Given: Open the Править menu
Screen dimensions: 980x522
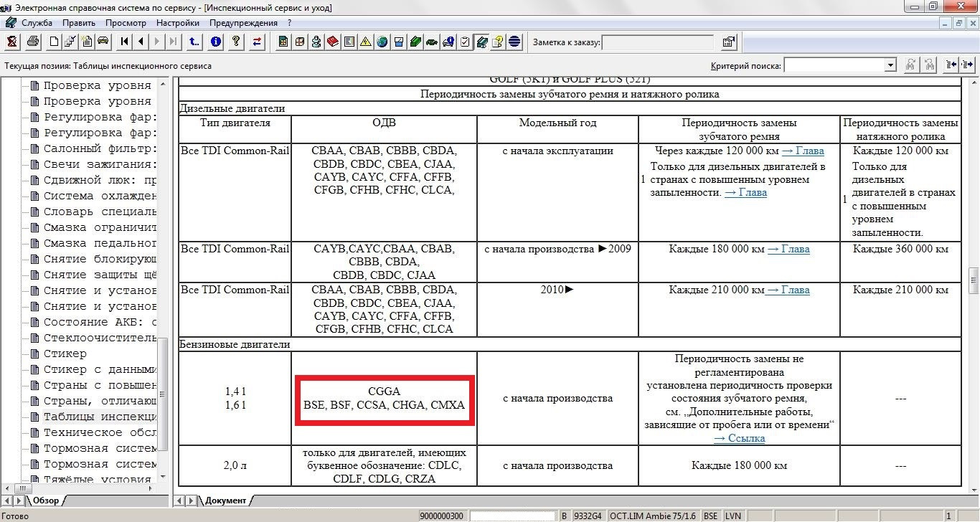Looking at the screenshot, I should click(x=79, y=23).
